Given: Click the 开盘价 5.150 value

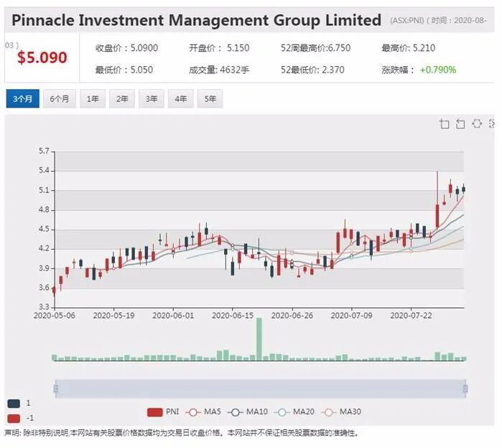Looking at the screenshot, I should coord(219,48).
